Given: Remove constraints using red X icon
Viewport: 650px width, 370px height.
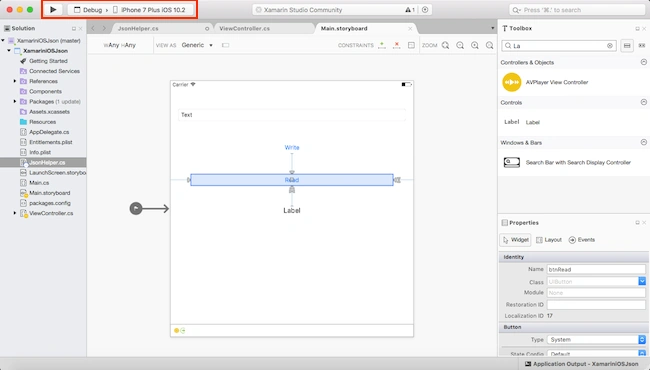Looking at the screenshot, I should point(397,45).
